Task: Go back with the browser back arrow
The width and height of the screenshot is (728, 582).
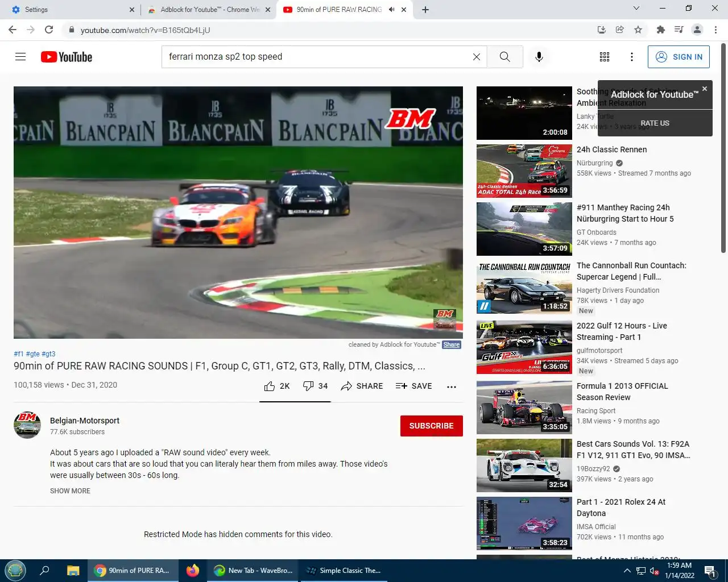Action: 13,30
